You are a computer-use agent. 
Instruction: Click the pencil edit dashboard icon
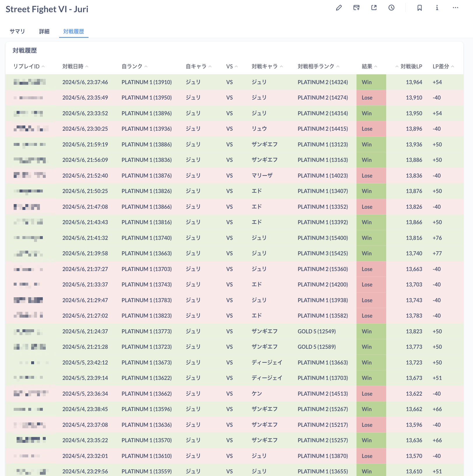pyautogui.click(x=339, y=8)
